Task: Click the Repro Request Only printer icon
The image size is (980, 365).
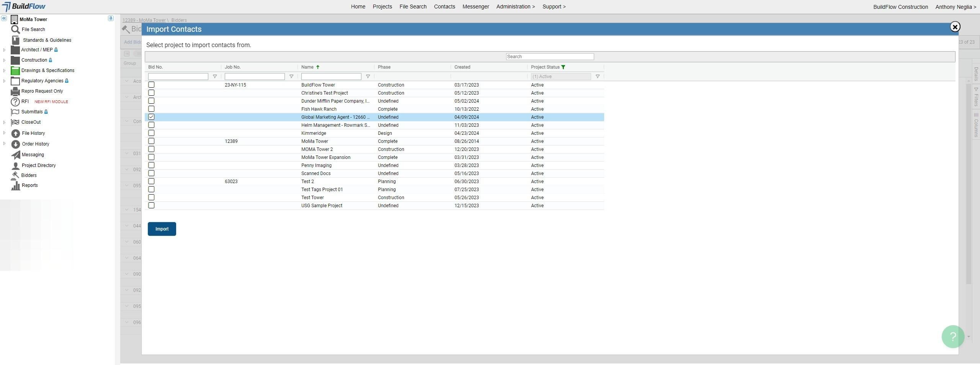Action: pyautogui.click(x=15, y=91)
